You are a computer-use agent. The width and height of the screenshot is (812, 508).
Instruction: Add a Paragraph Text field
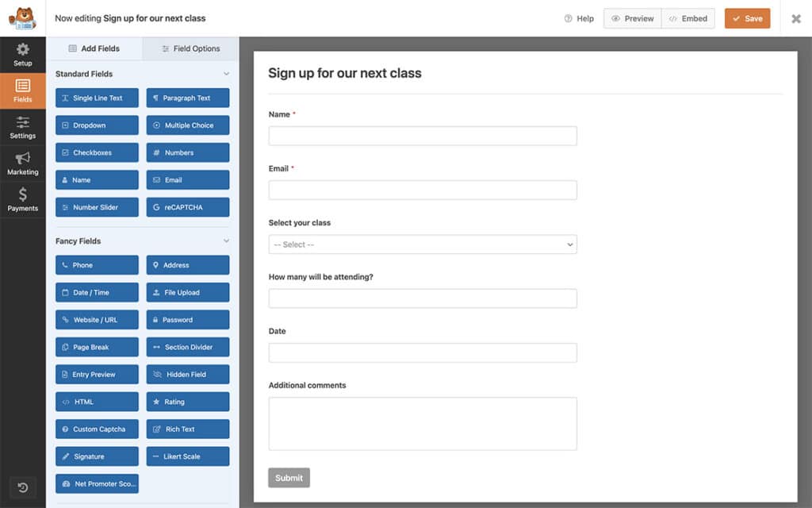tap(187, 98)
